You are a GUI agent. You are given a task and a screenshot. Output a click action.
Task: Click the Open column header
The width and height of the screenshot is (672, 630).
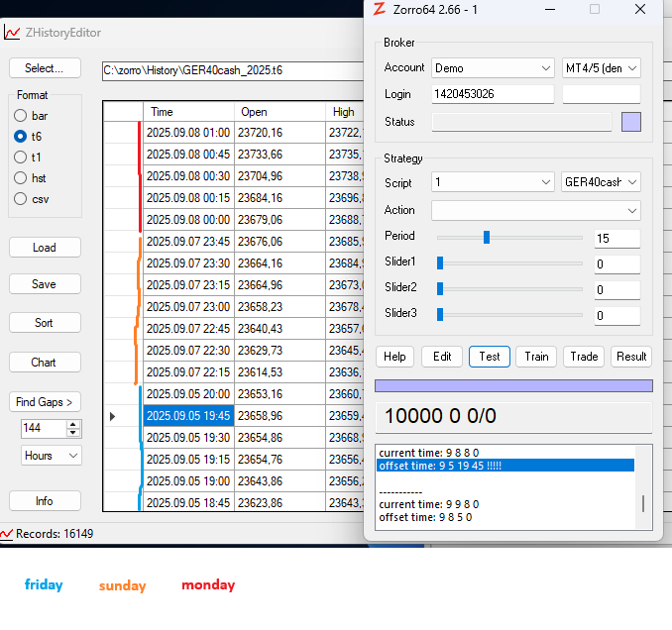tap(280, 112)
